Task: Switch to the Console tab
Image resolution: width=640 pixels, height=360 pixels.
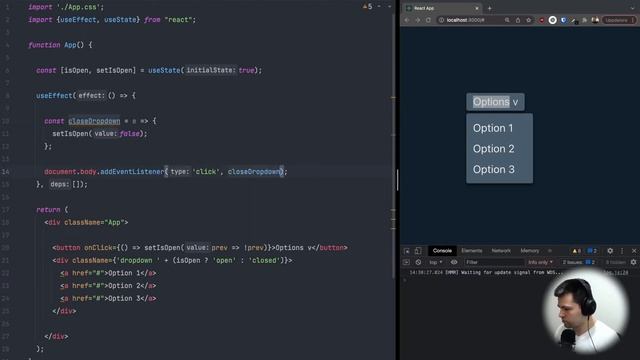Action: 442,251
